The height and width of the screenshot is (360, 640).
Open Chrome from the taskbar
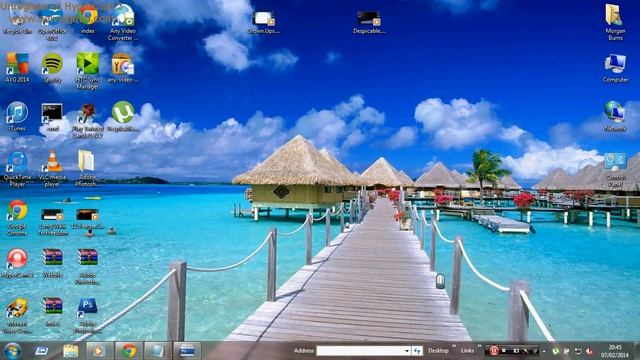tap(129, 351)
